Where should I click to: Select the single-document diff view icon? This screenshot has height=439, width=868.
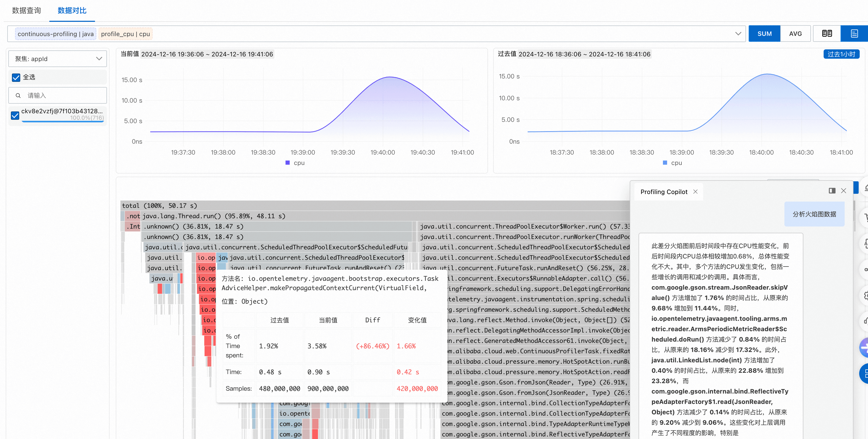(x=854, y=34)
